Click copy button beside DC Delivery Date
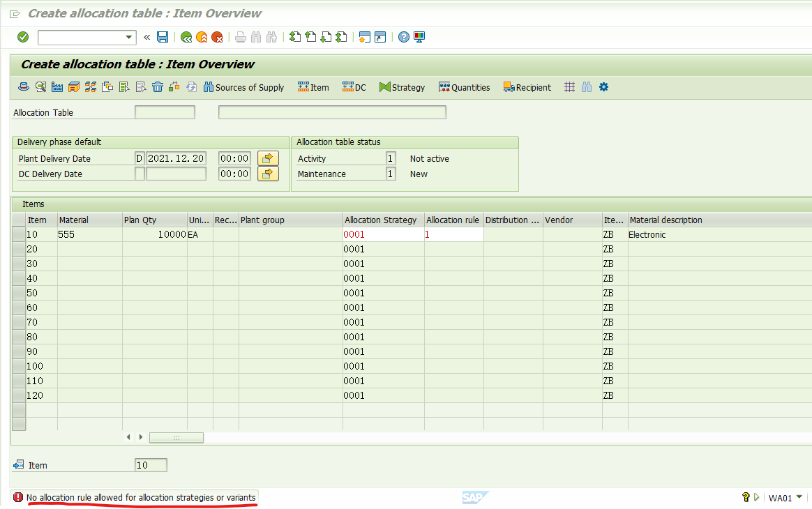The height and width of the screenshot is (509, 812). (268, 174)
